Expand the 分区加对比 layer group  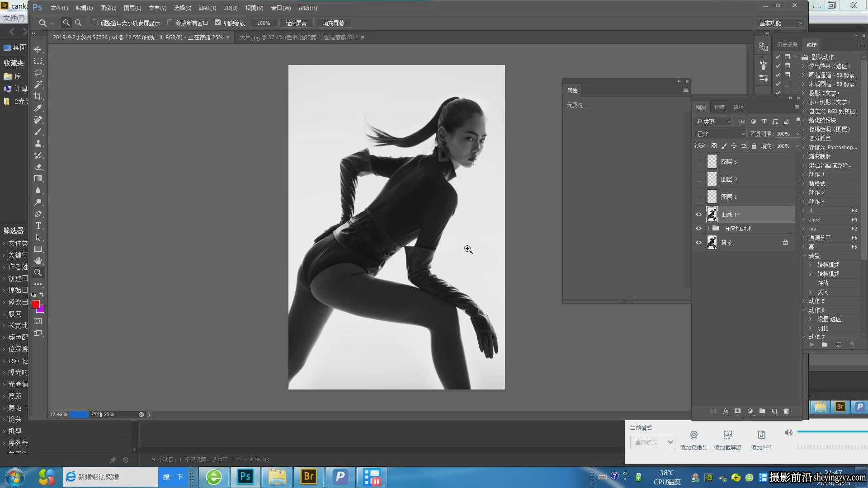coord(708,229)
